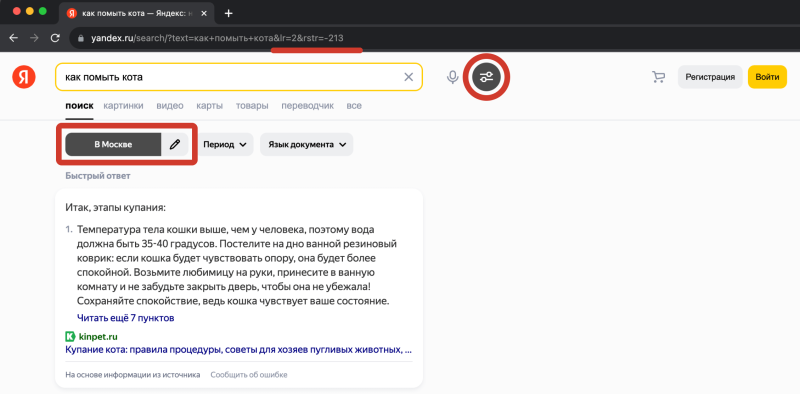This screenshot has width=800, height=394.
Task: Expand the 'Период' dropdown
Action: 225,144
